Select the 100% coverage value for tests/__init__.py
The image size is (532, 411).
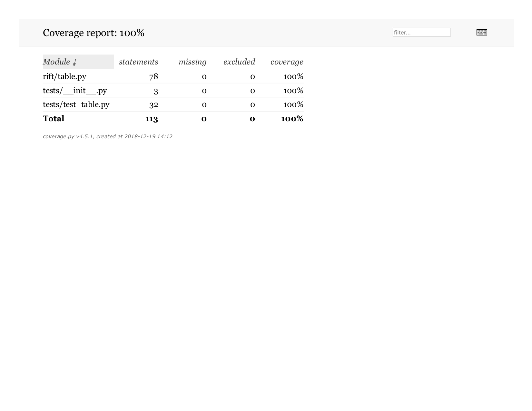pos(293,91)
